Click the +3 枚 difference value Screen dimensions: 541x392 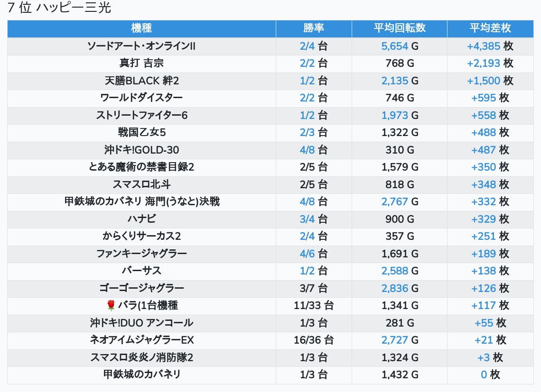point(490,357)
